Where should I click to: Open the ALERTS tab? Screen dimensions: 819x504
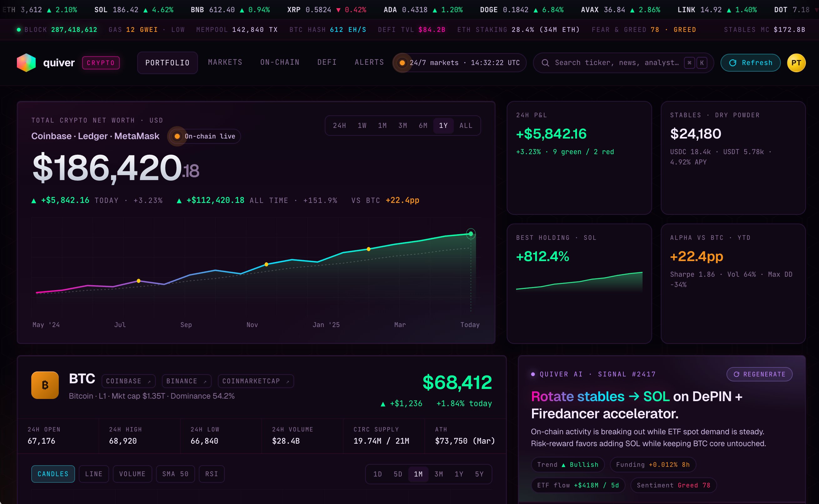tap(369, 62)
